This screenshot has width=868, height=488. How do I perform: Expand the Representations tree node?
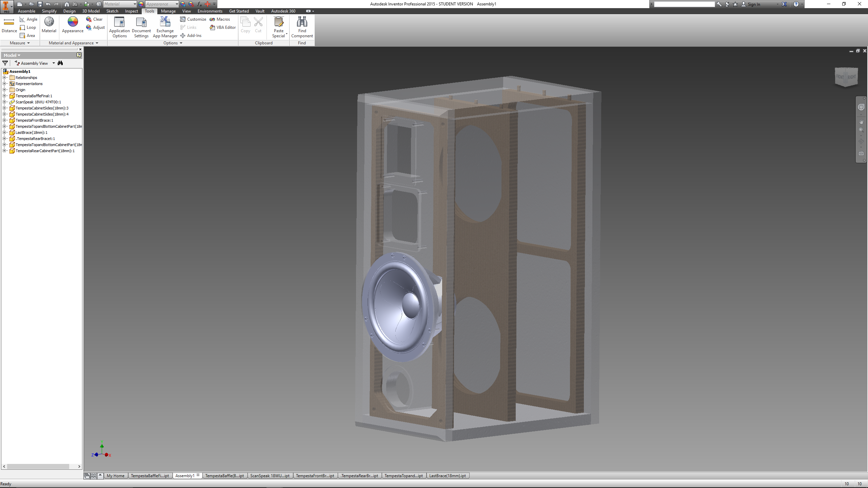click(5, 83)
